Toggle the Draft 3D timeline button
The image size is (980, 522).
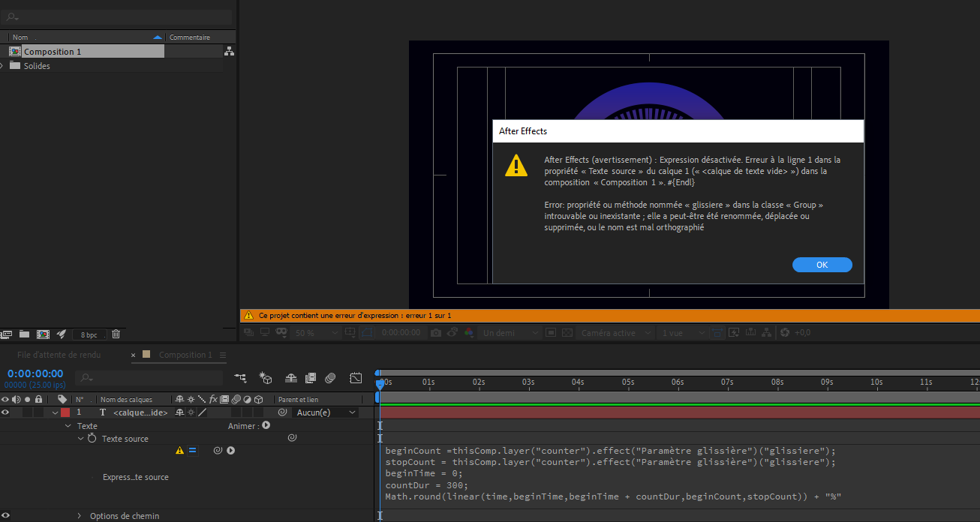(x=265, y=378)
